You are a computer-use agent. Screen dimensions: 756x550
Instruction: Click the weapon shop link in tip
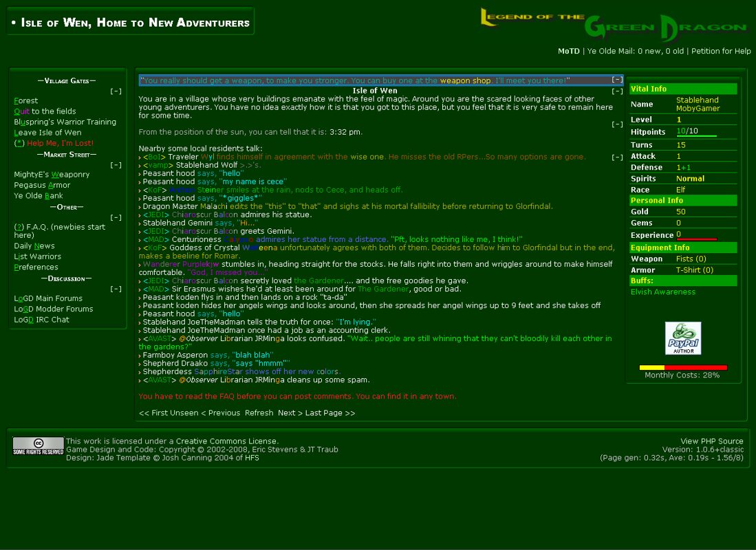click(x=465, y=80)
